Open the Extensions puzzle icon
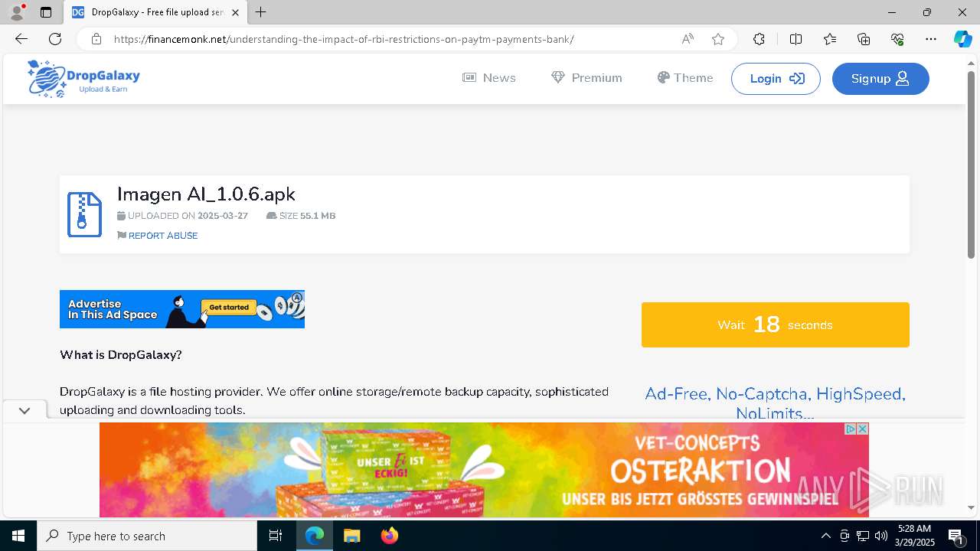Screen dimensions: 980x551 tap(759, 39)
